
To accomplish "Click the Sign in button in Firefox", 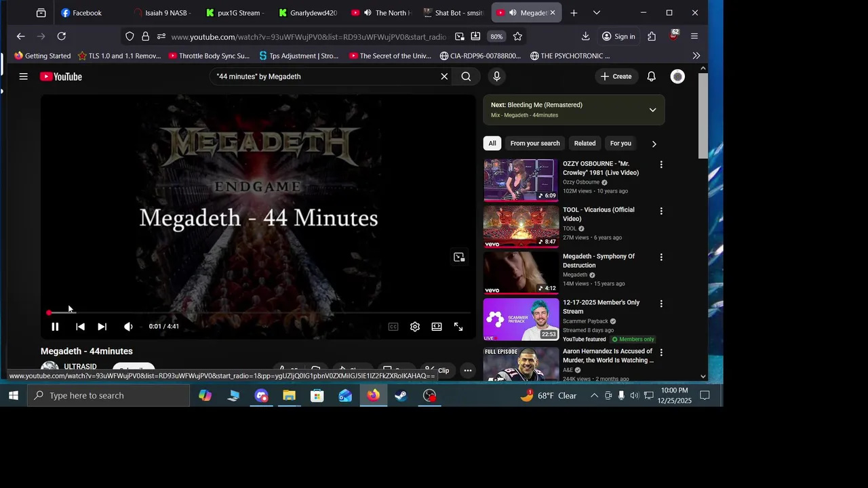I will pyautogui.click(x=618, y=37).
